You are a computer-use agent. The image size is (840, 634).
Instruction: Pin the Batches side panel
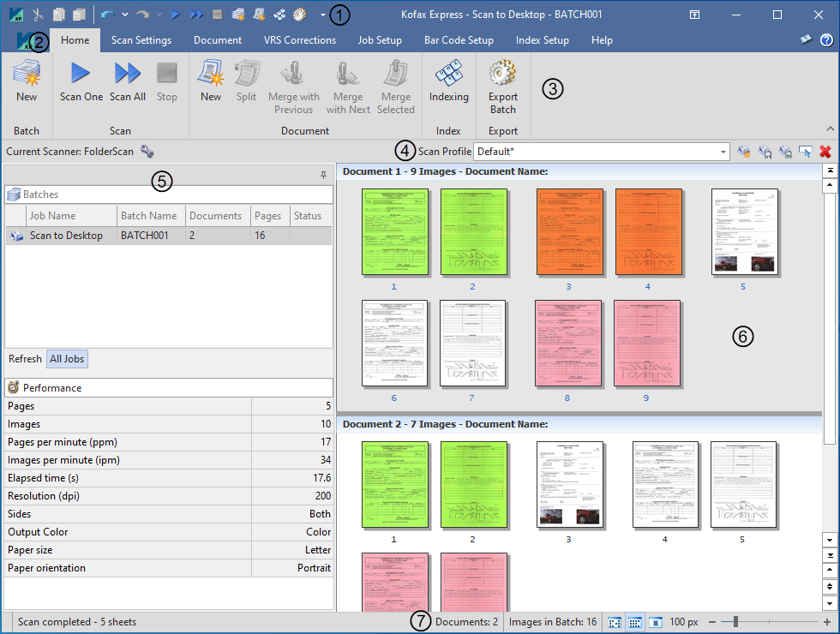[323, 175]
